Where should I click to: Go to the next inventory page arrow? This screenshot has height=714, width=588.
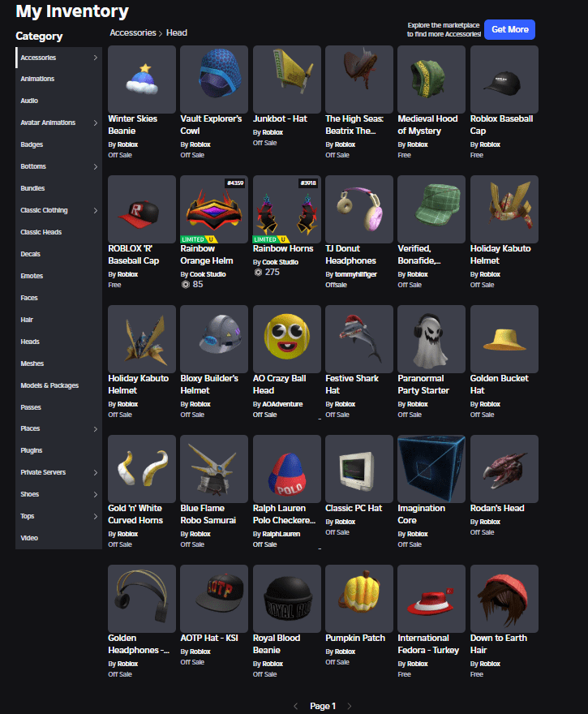pos(350,706)
